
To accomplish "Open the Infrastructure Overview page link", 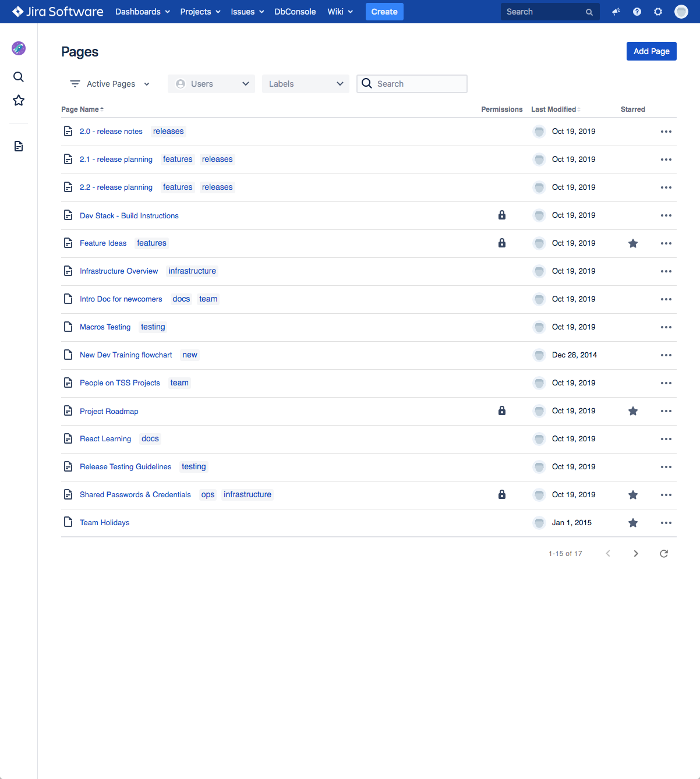I will tap(119, 271).
